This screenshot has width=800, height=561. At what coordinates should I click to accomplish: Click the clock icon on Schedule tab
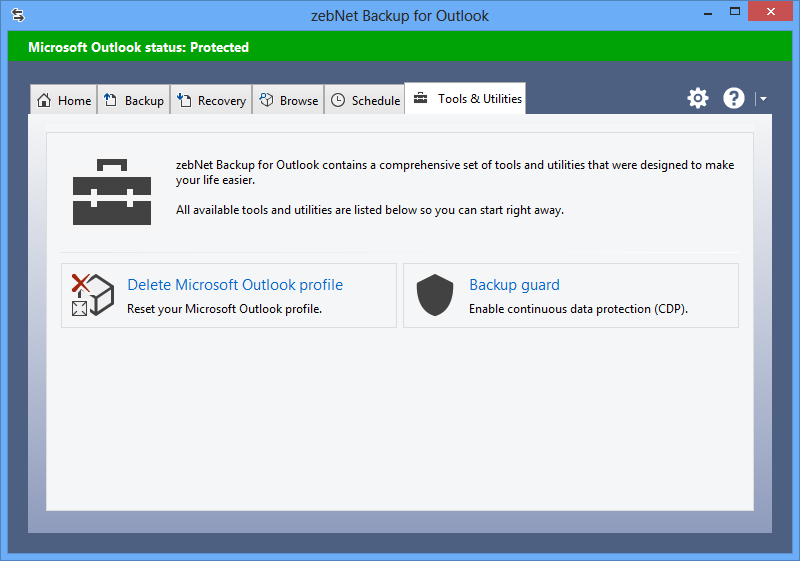point(338,100)
